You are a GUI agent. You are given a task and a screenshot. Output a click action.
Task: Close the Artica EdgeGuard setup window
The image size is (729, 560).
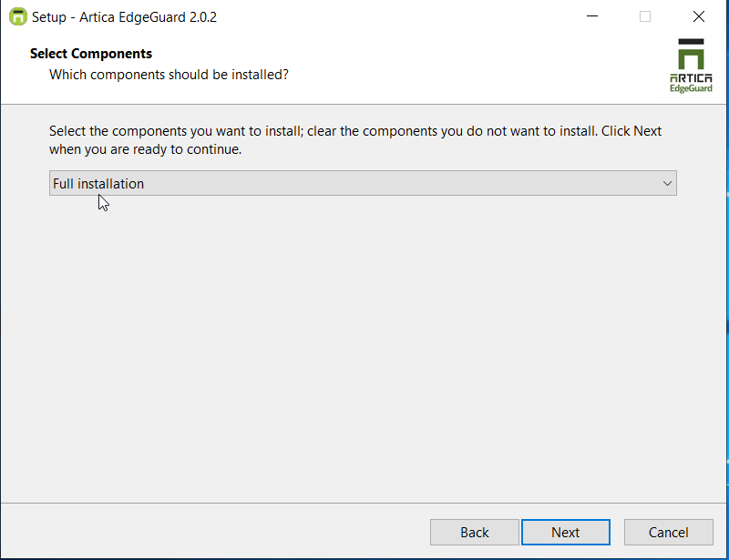pyautogui.click(x=698, y=16)
